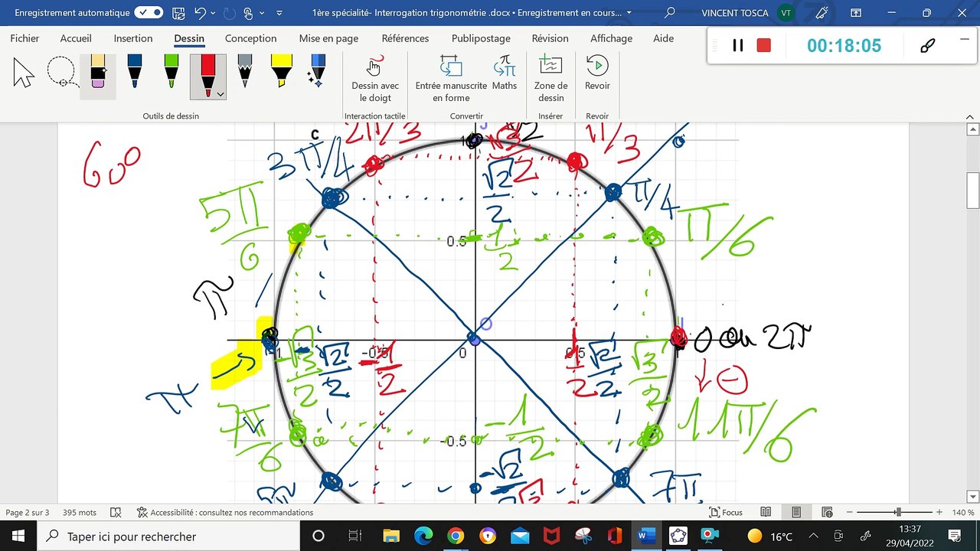This screenshot has width=980, height=551.
Task: Select the yellow highlighter
Action: [281, 73]
